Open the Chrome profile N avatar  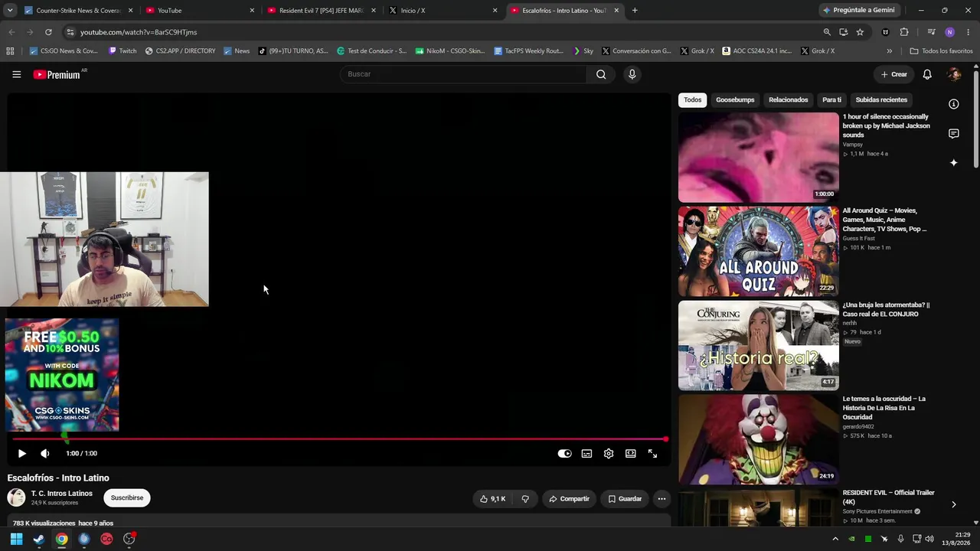pyautogui.click(x=949, y=32)
